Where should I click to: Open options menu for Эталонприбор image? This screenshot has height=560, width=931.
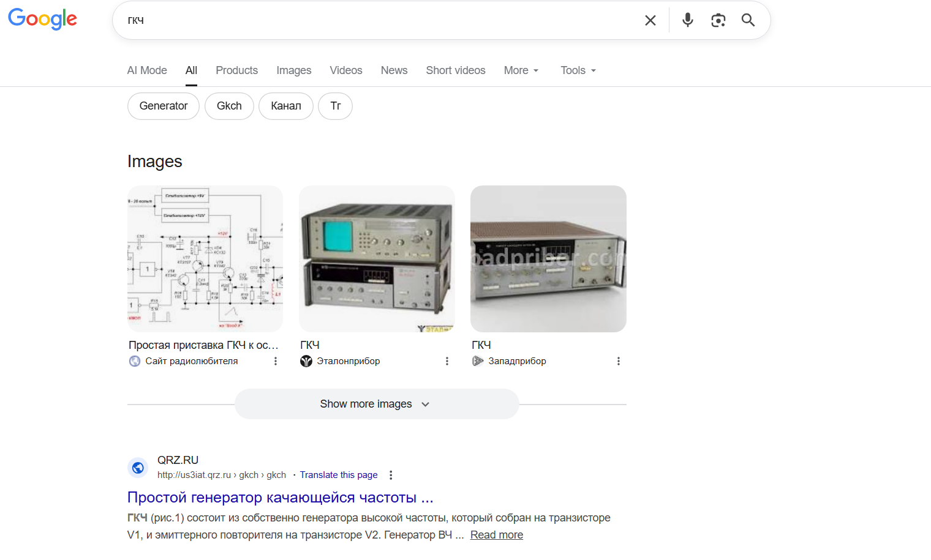point(447,361)
